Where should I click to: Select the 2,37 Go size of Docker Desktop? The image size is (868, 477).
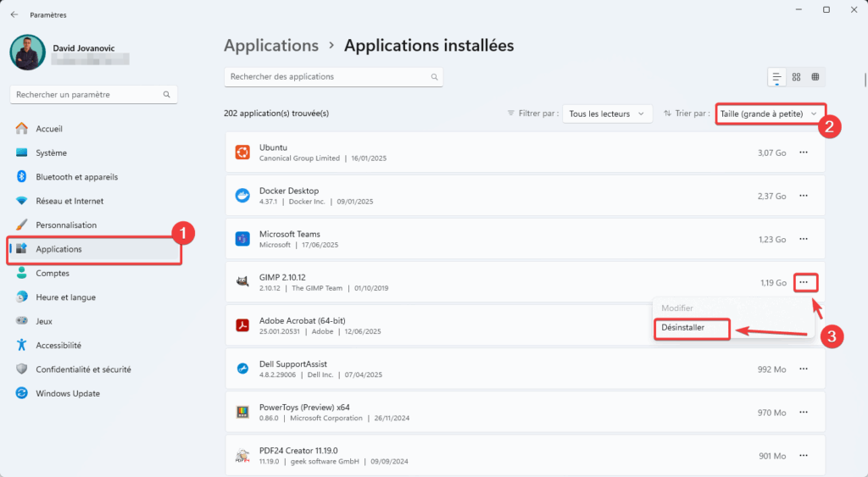771,196
